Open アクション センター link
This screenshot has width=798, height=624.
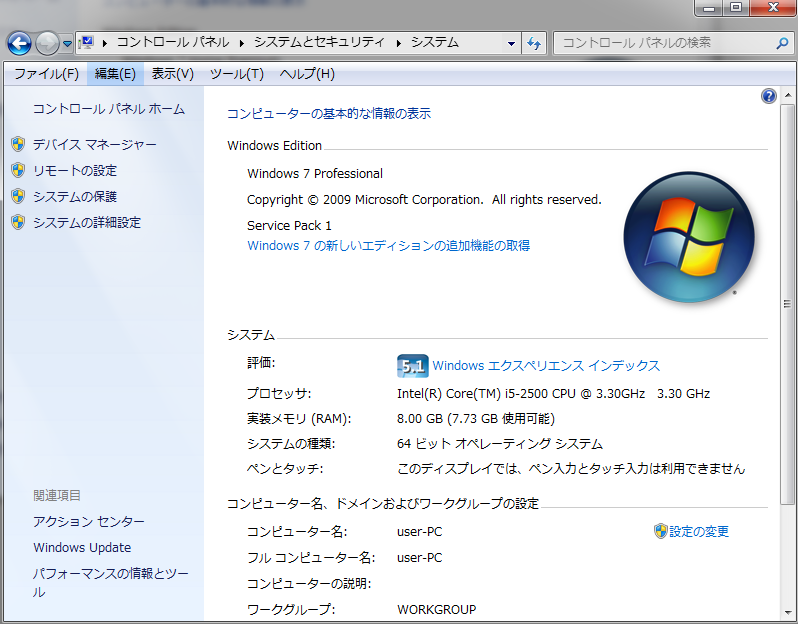[89, 521]
